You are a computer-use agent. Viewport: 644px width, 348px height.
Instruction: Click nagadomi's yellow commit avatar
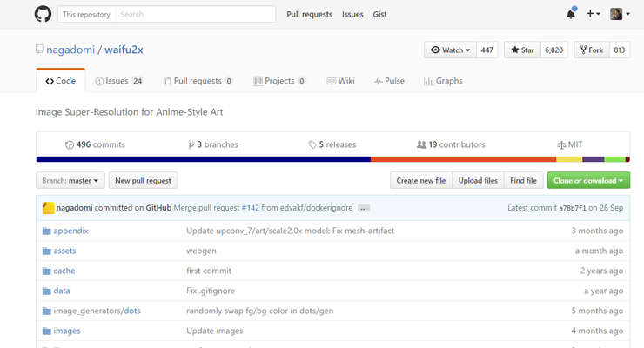(x=48, y=208)
